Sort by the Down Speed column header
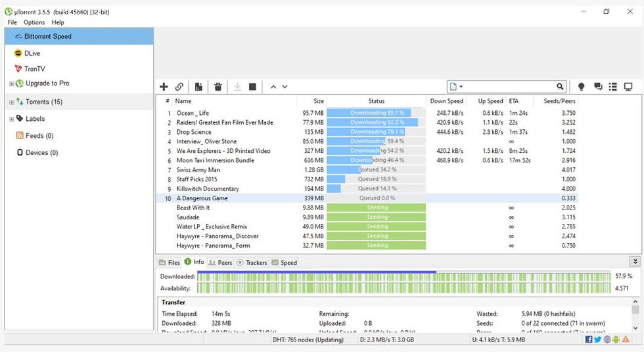 [x=446, y=101]
